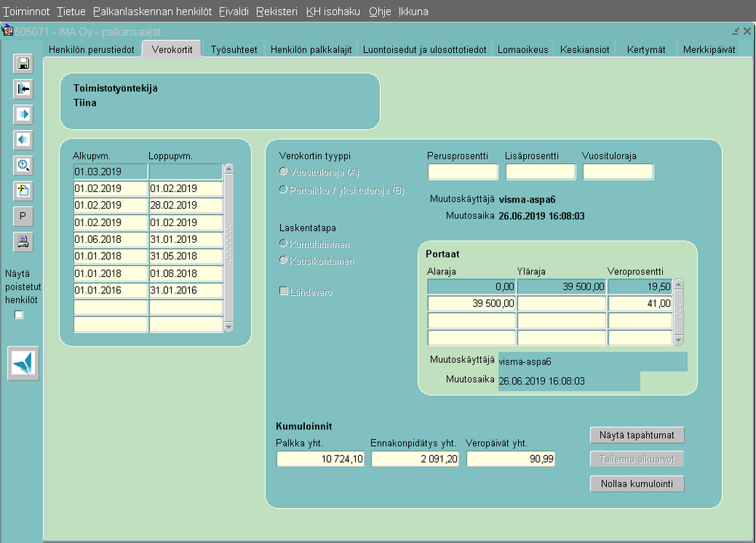Click the exit form arrow icon
756x543 pixels.
(23, 89)
